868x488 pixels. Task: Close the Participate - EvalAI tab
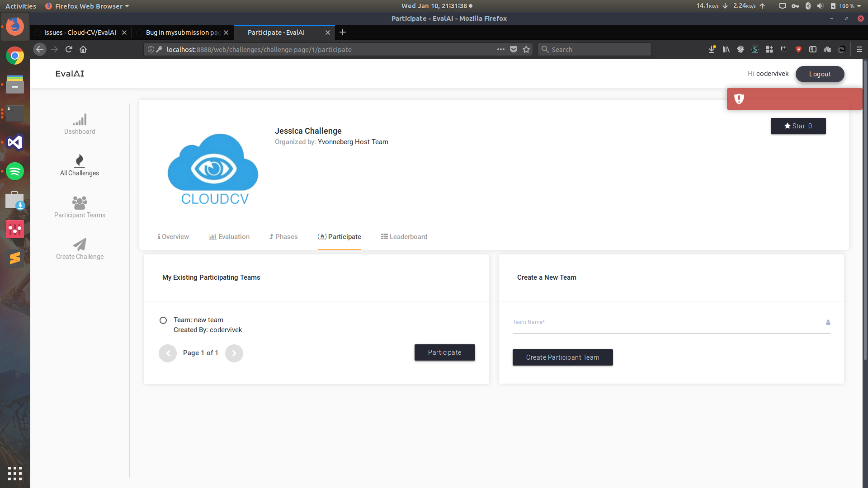point(328,33)
